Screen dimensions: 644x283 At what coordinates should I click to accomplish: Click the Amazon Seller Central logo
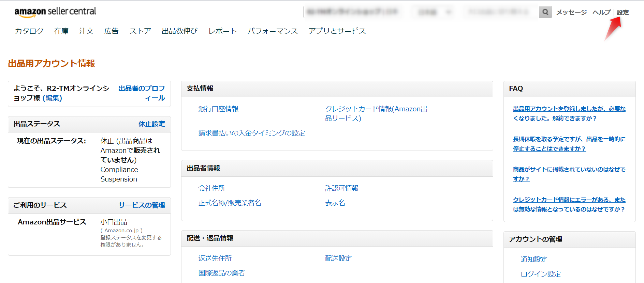coord(55,12)
